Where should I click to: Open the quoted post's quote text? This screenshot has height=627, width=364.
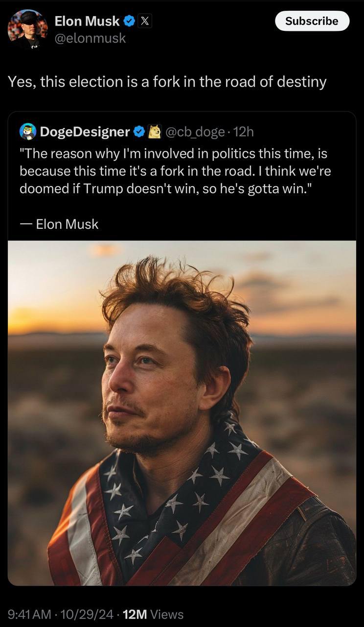pos(174,171)
